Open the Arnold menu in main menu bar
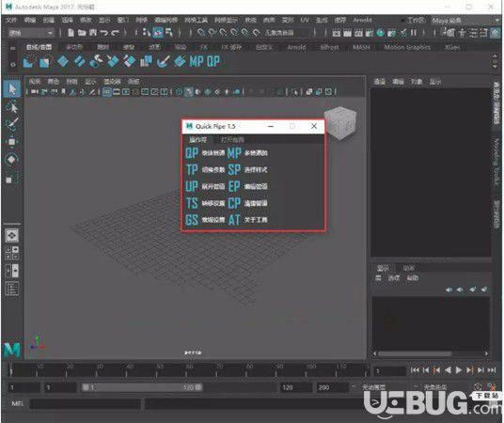The height and width of the screenshot is (423, 504). coord(362,20)
